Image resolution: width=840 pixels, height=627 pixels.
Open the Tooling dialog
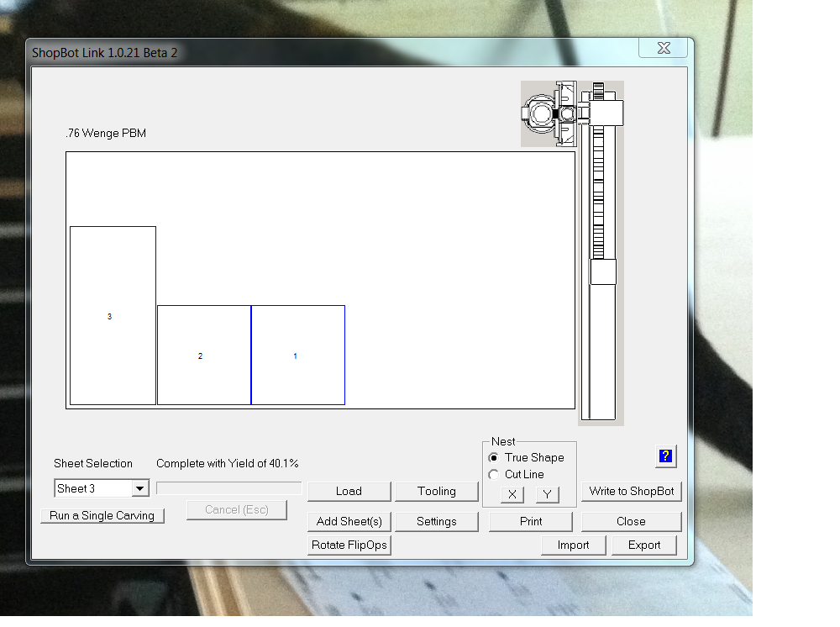coord(437,492)
